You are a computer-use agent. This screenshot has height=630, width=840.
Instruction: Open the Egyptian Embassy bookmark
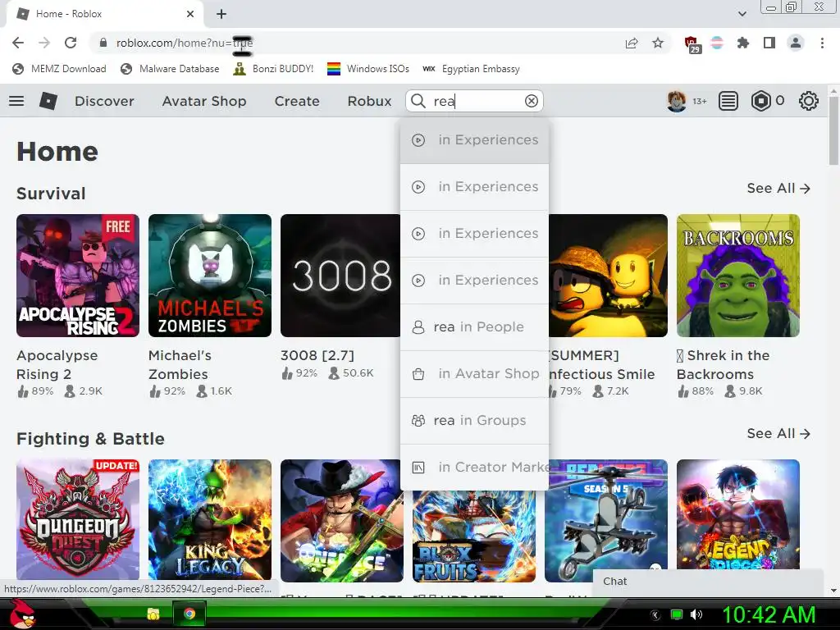pos(471,69)
